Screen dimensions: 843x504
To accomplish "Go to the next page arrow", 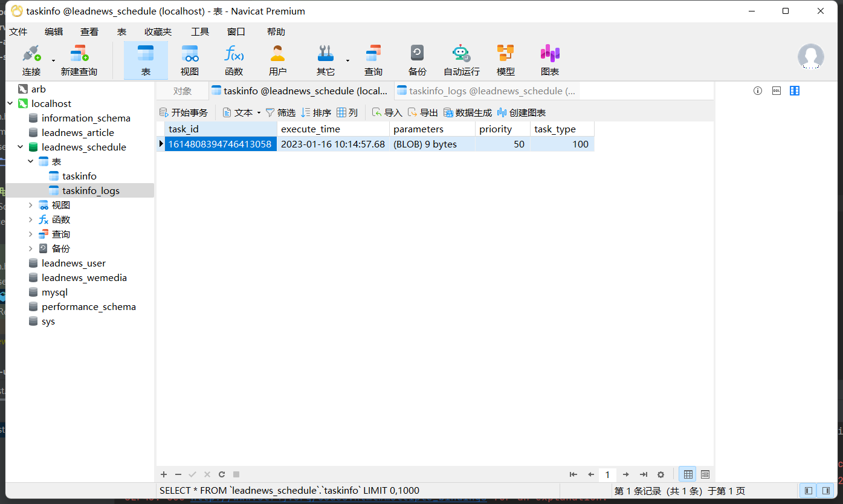I will 626,474.
